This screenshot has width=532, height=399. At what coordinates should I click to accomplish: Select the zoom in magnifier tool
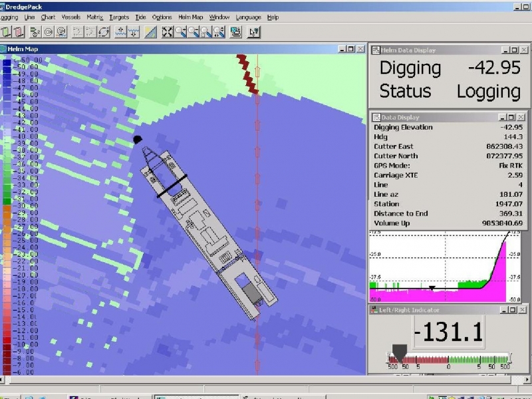[x=180, y=31]
